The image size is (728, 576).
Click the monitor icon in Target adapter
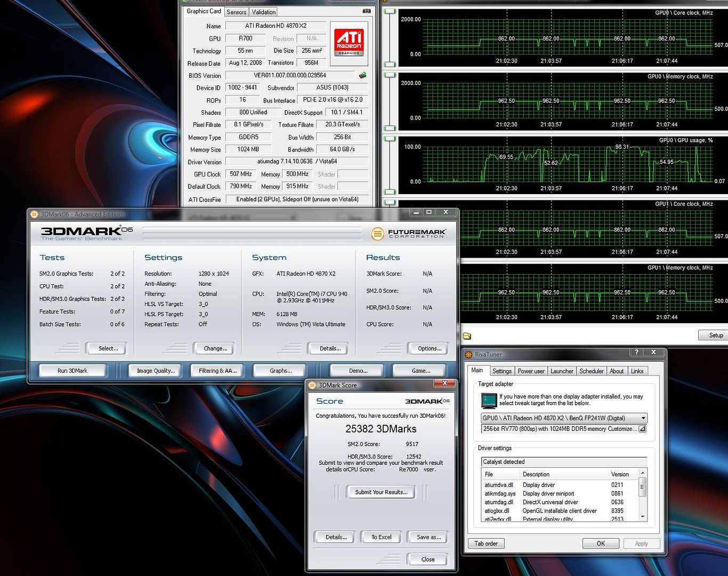pyautogui.click(x=488, y=400)
